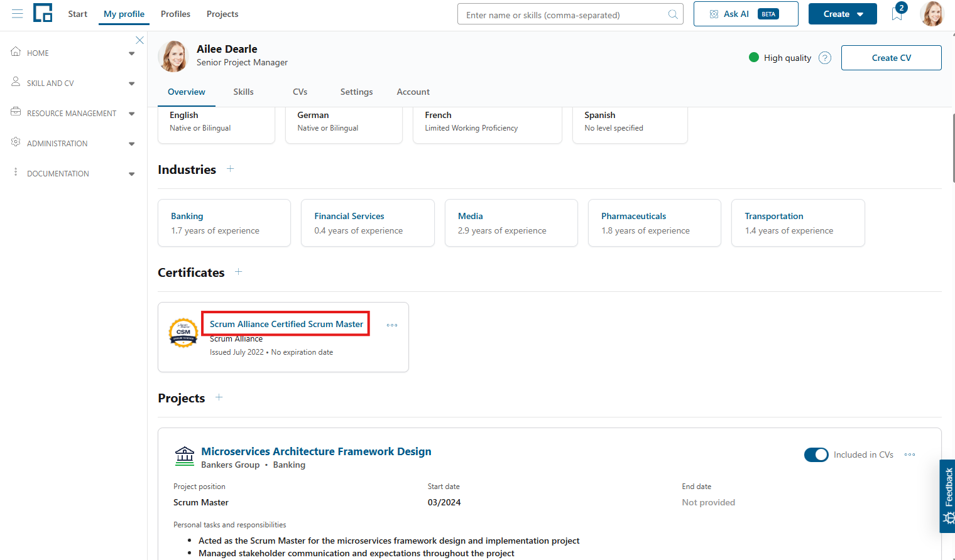
Task: Click the Spanish language card
Action: click(630, 125)
